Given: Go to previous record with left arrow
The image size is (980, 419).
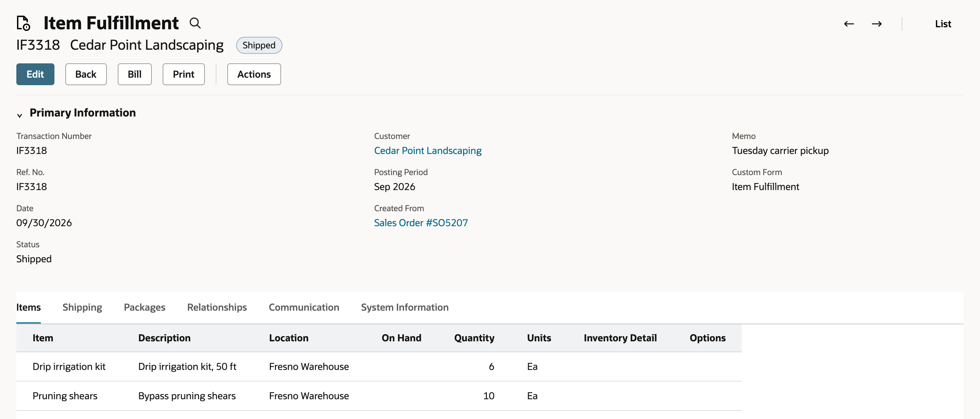Looking at the screenshot, I should (849, 24).
